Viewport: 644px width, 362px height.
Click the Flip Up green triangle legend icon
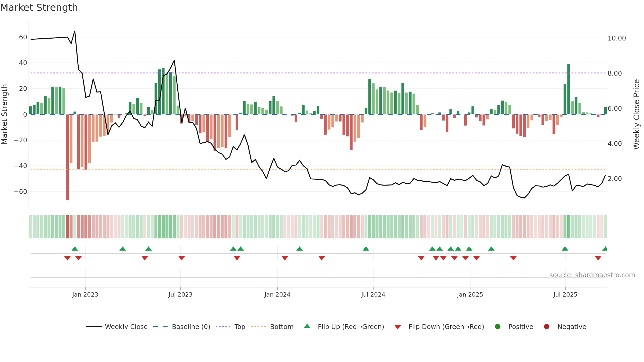(x=307, y=326)
